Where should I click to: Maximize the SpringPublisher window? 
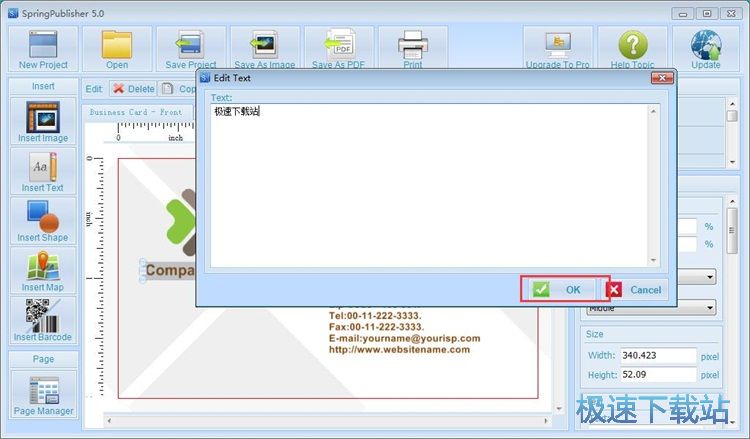707,13
